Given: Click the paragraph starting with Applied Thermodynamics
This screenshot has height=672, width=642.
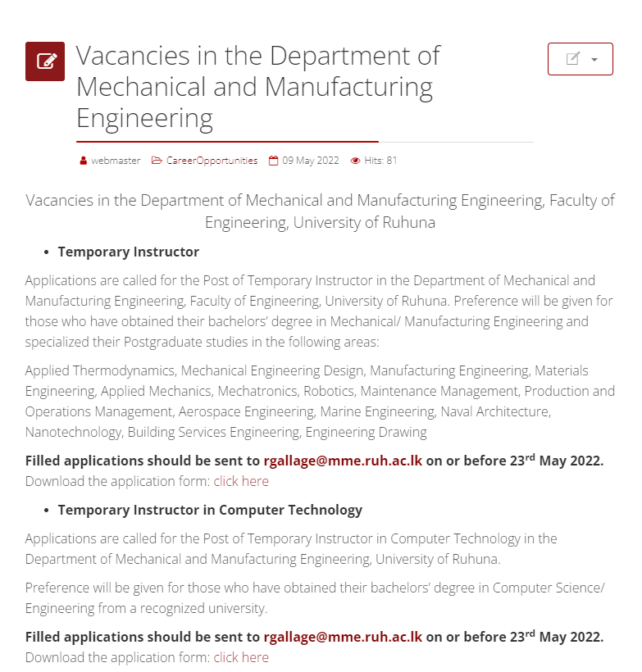Looking at the screenshot, I should [x=320, y=401].
